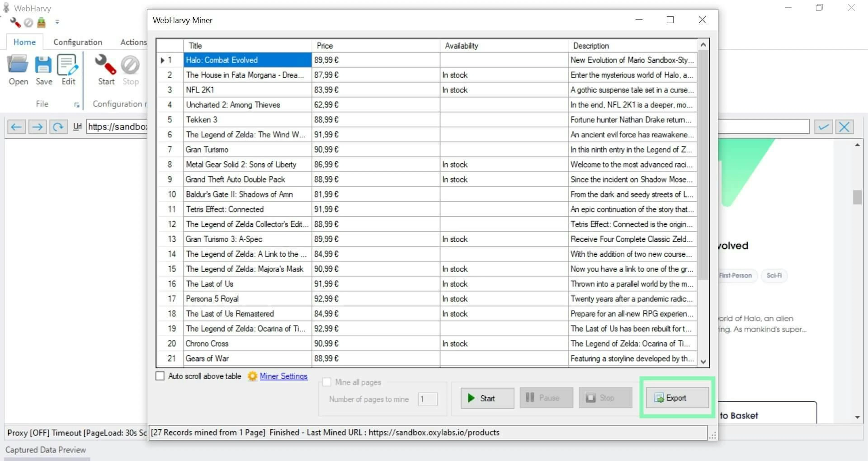Click the Availability column header

[504, 46]
